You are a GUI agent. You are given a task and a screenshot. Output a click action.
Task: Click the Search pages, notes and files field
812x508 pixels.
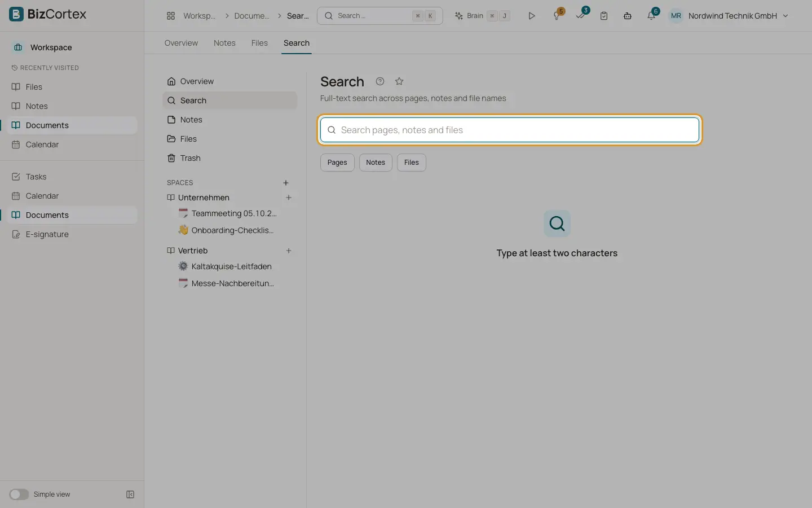coord(510,130)
